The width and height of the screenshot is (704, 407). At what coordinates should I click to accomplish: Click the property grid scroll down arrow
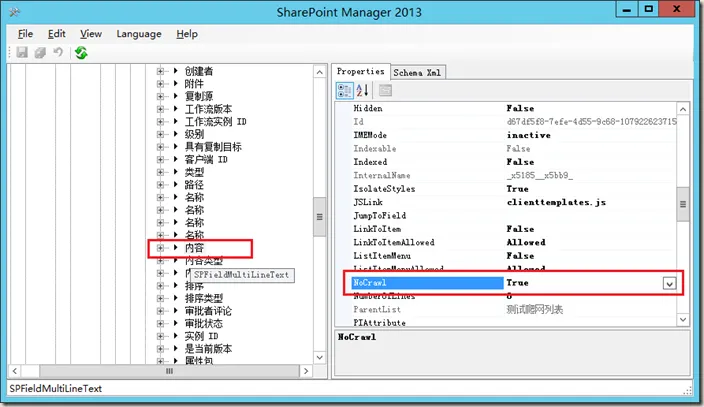(683, 319)
